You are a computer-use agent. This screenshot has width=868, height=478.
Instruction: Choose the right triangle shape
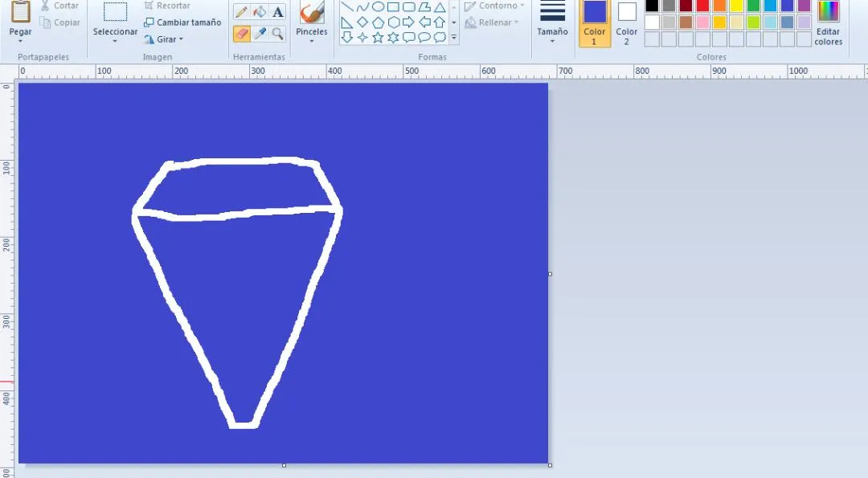click(x=347, y=22)
